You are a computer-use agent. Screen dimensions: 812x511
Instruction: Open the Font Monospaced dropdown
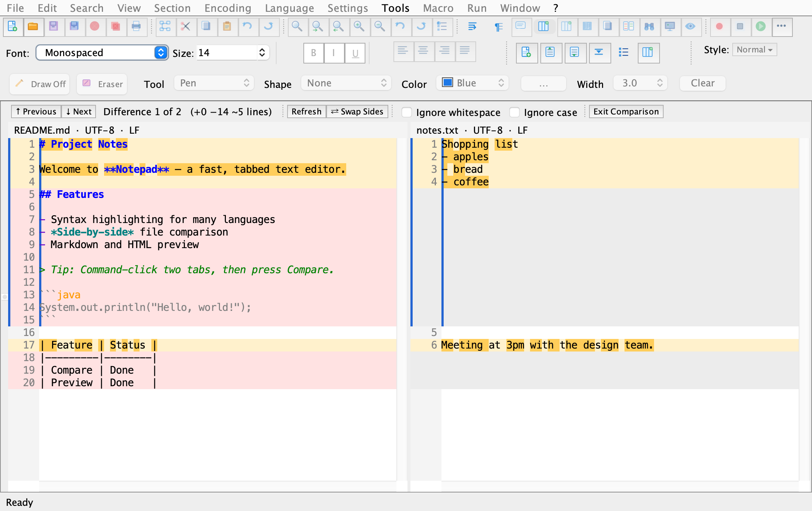coord(102,52)
